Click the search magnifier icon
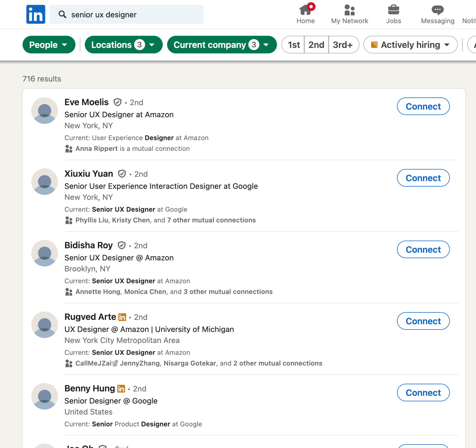Image resolution: width=476 pixels, height=448 pixels. click(62, 14)
